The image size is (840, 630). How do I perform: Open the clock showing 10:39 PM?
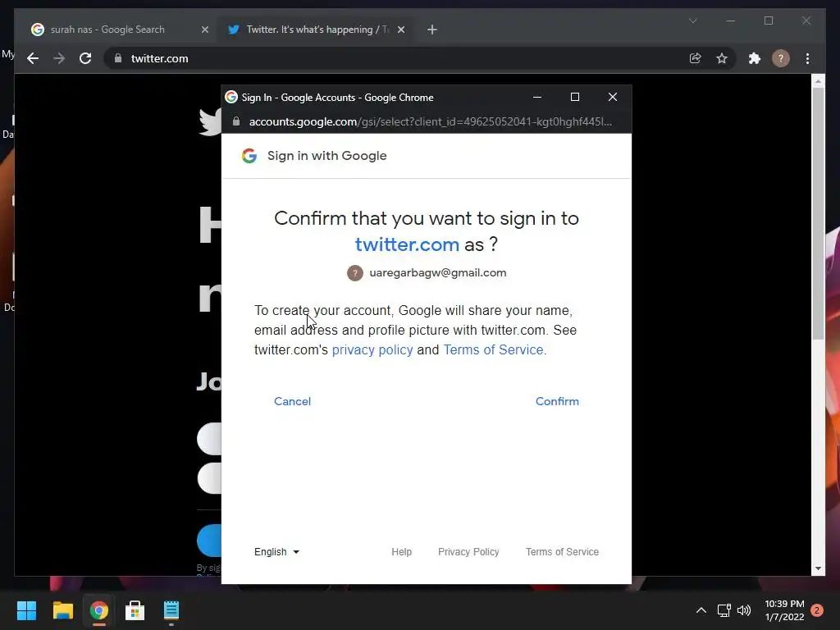tap(784, 610)
